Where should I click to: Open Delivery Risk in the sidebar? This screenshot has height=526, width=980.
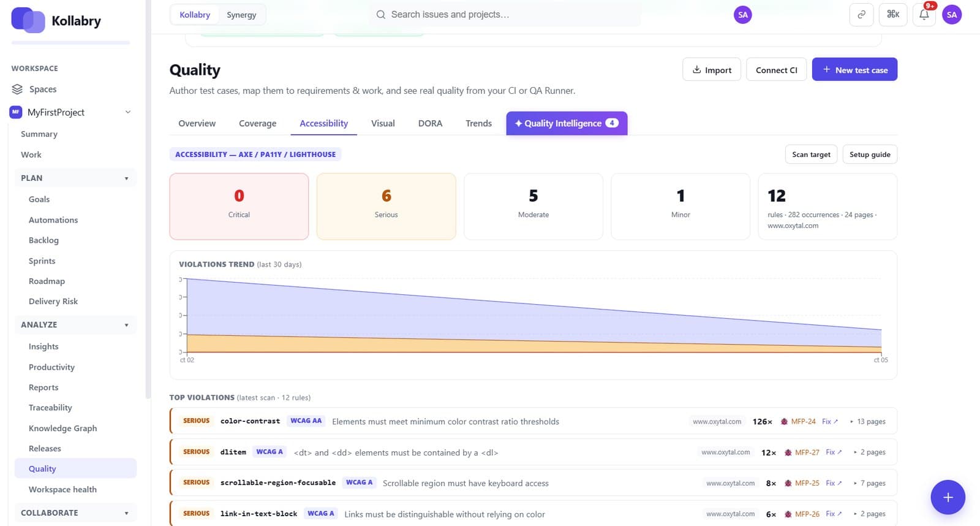tap(53, 302)
